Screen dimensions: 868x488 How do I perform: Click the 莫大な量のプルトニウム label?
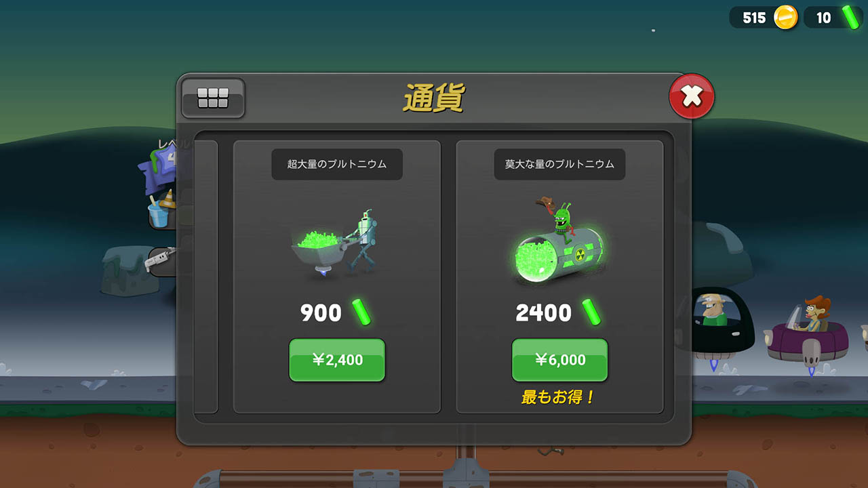[x=559, y=164]
